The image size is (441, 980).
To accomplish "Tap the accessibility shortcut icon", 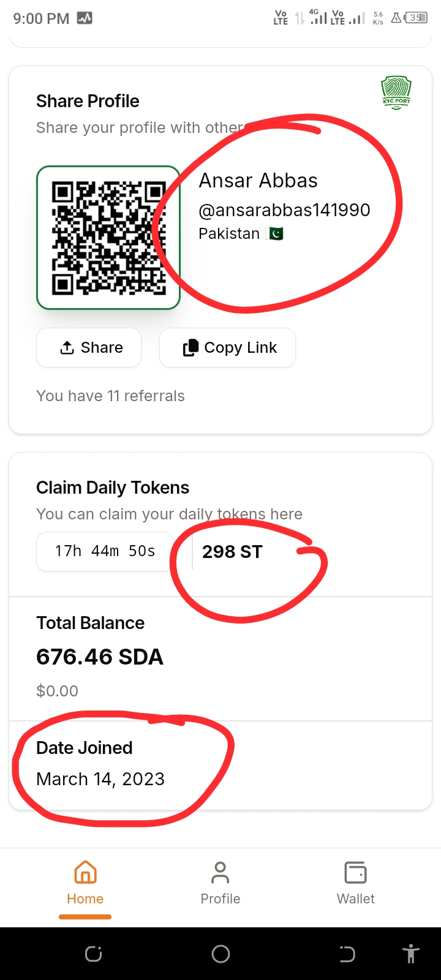I will pyautogui.click(x=410, y=954).
